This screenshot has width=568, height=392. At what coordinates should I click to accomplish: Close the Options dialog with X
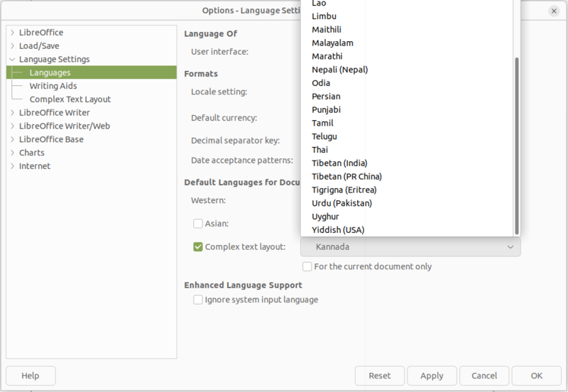(x=554, y=11)
